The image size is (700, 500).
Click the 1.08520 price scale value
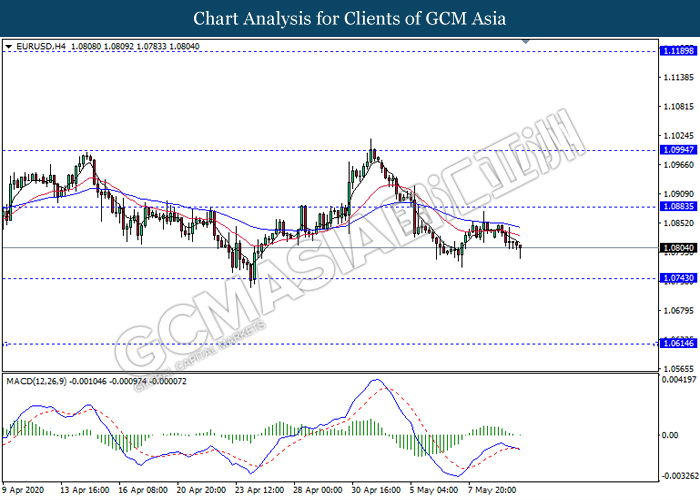point(679,223)
